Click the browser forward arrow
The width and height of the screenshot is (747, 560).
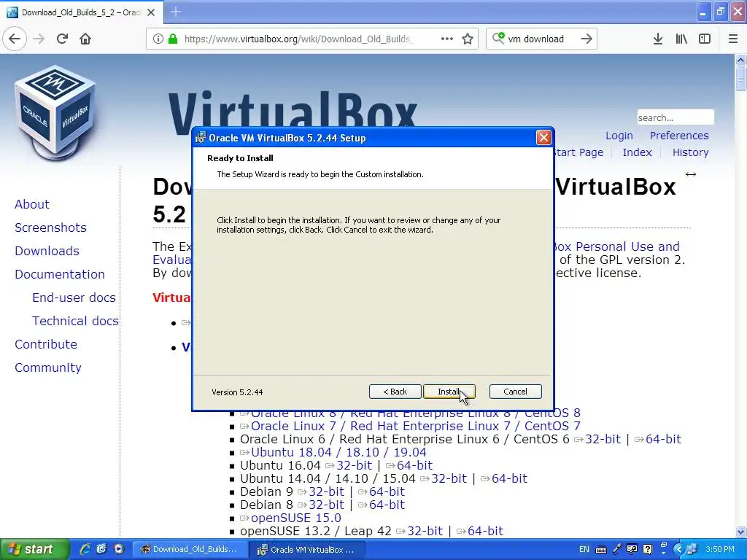tap(39, 39)
